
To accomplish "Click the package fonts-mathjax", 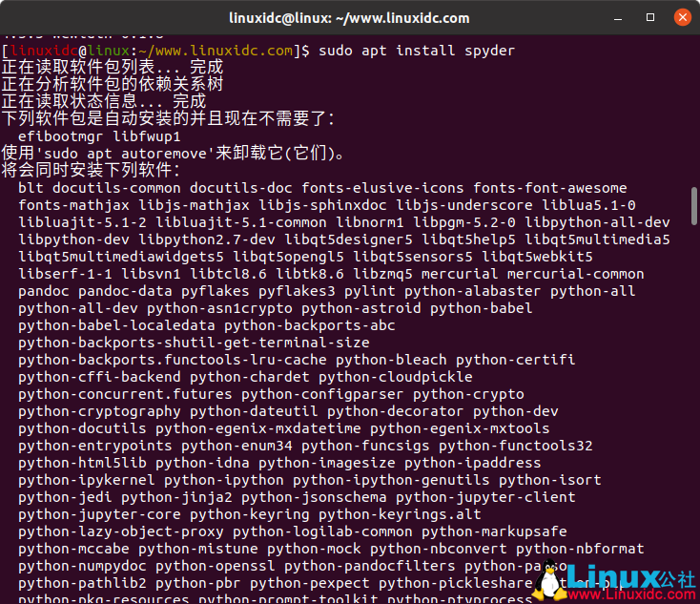I will coord(73,205).
